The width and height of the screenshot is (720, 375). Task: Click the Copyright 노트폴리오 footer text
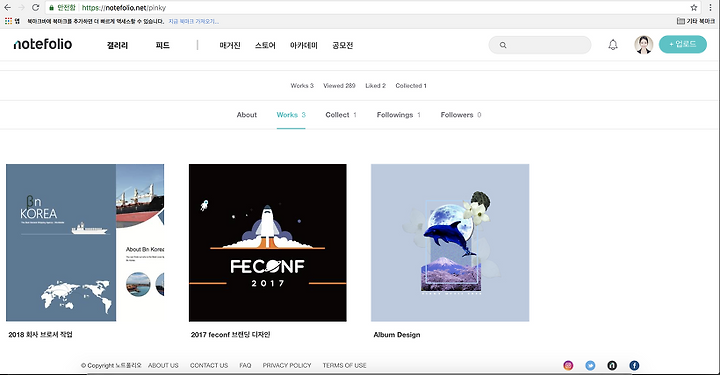pyautogui.click(x=111, y=365)
